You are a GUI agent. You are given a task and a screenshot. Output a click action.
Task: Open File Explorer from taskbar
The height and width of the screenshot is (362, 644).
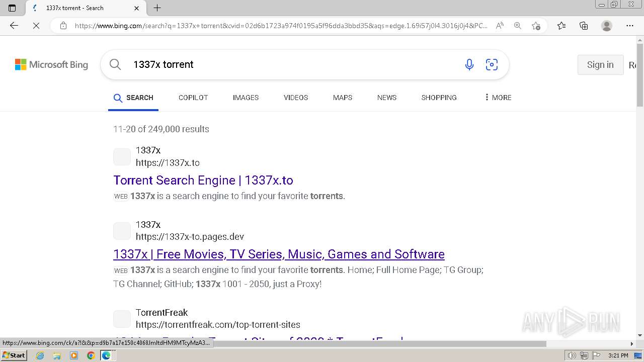57,355
